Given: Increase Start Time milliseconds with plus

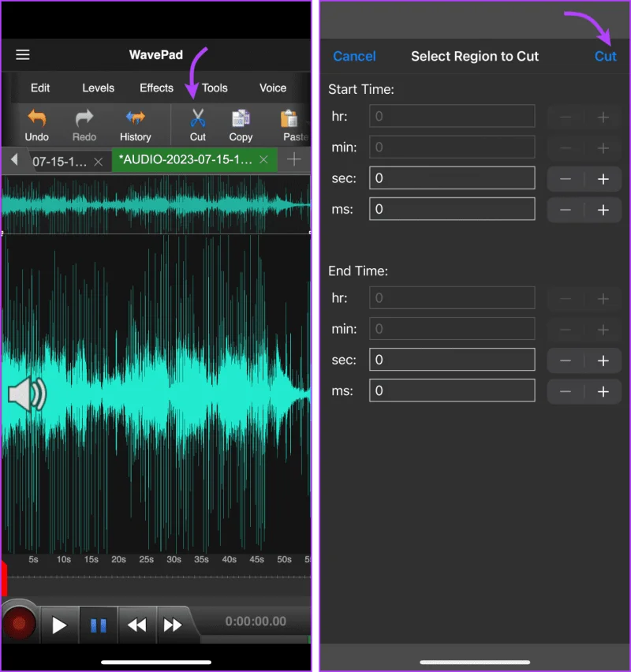Looking at the screenshot, I should click(x=603, y=210).
